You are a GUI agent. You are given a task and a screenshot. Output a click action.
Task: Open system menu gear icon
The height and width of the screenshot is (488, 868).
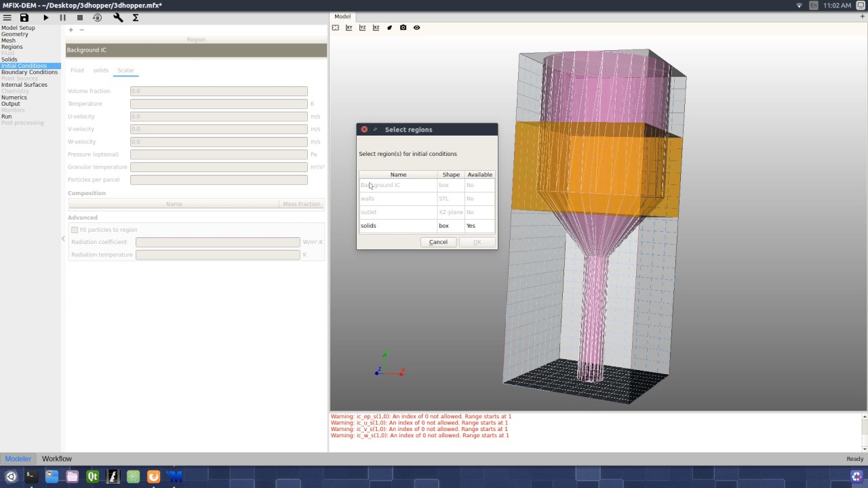(x=860, y=5)
